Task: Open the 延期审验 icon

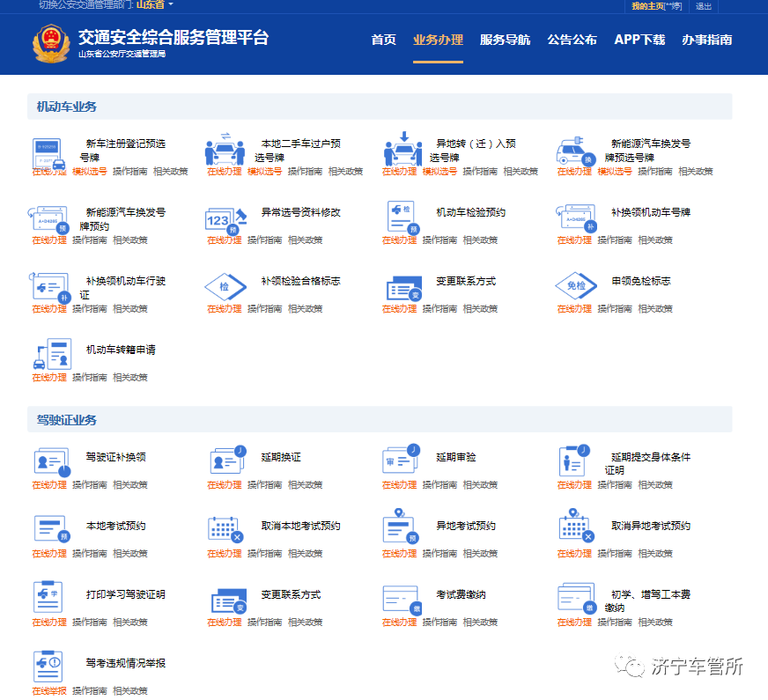Action: [x=401, y=459]
